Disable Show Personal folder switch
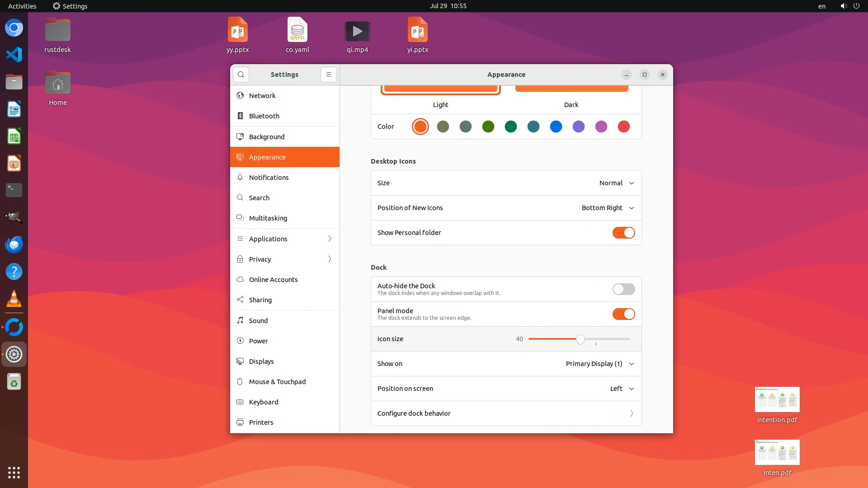The width and height of the screenshot is (868, 488). coord(623,233)
